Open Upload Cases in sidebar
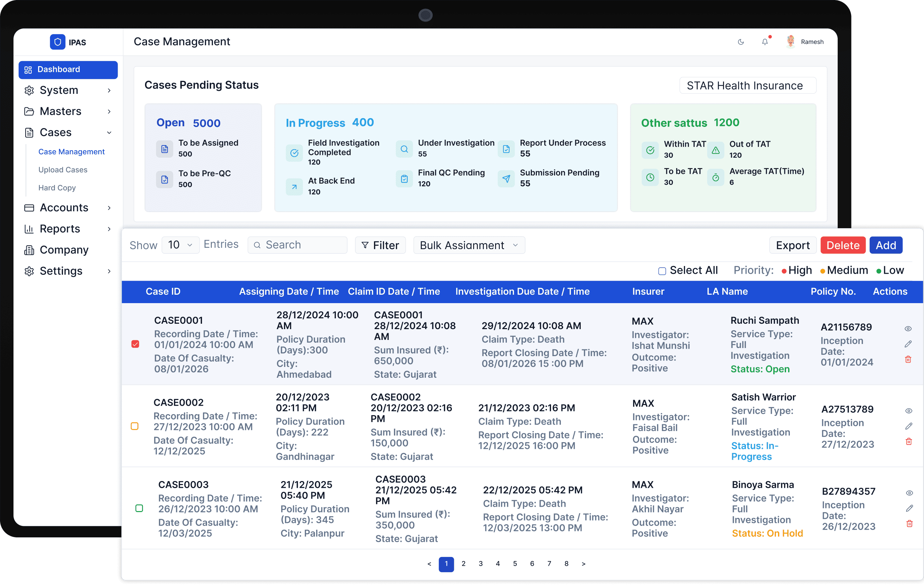This screenshot has width=924, height=586. coord(63,170)
